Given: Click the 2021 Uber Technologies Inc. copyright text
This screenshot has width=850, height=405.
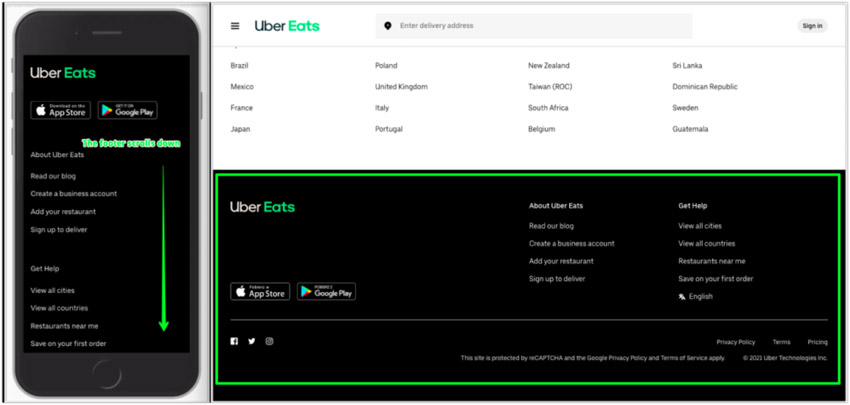Looking at the screenshot, I should pyautogui.click(x=785, y=358).
